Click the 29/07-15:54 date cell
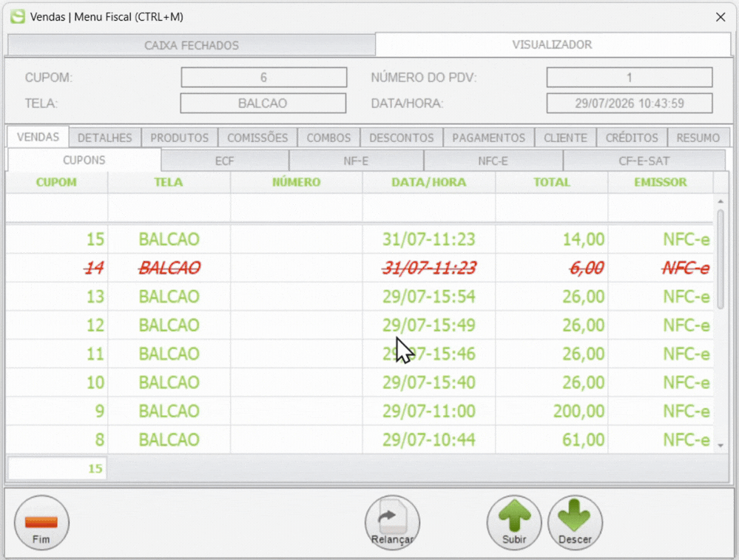This screenshot has width=739, height=560. coord(428,297)
